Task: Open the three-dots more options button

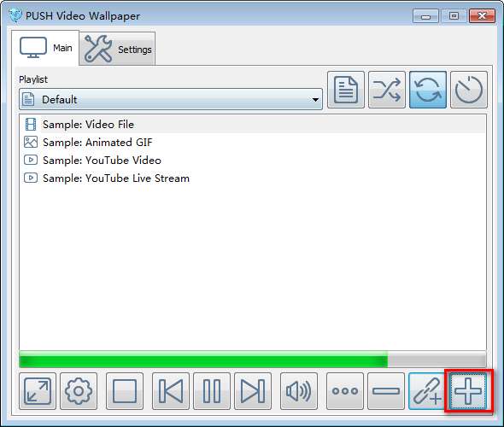Action: click(345, 391)
